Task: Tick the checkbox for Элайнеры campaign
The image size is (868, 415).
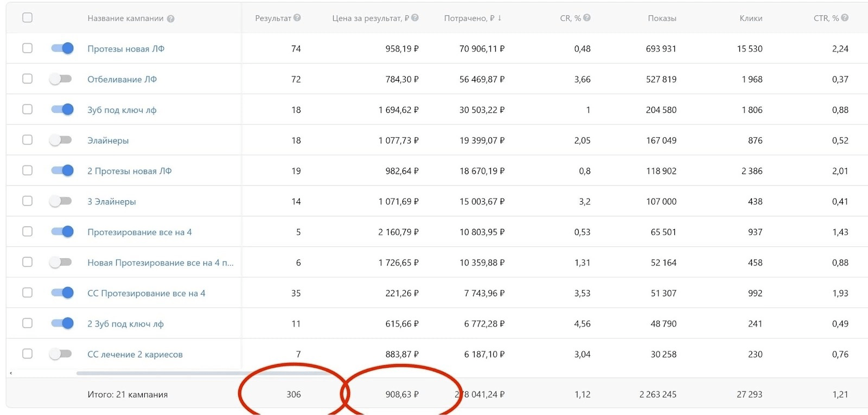Action: (x=27, y=140)
